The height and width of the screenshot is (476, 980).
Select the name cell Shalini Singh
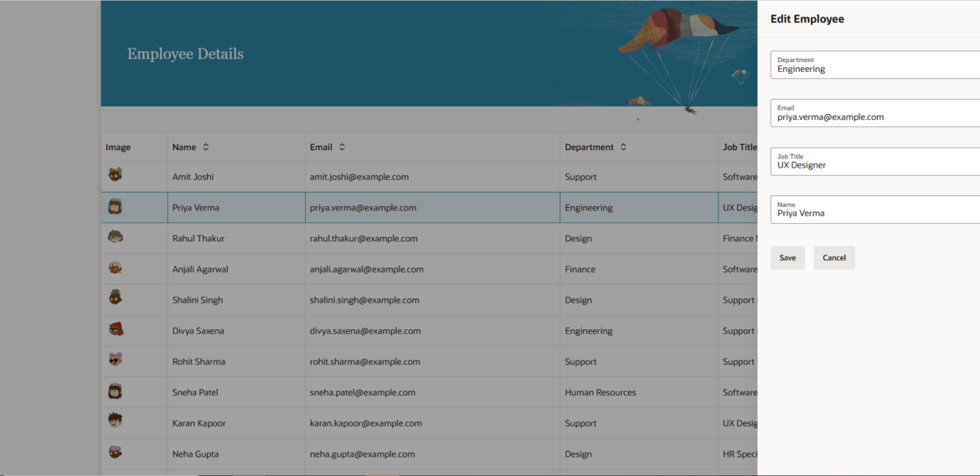tap(236, 300)
